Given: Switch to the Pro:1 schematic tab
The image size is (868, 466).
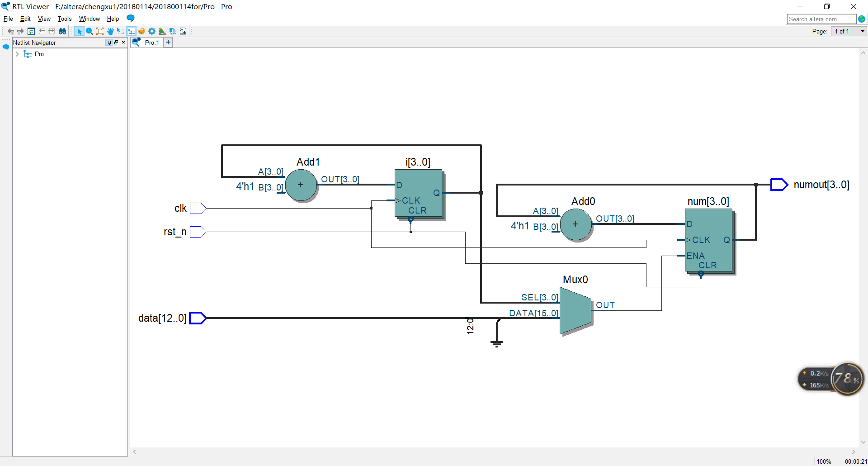Looking at the screenshot, I should click(146, 43).
